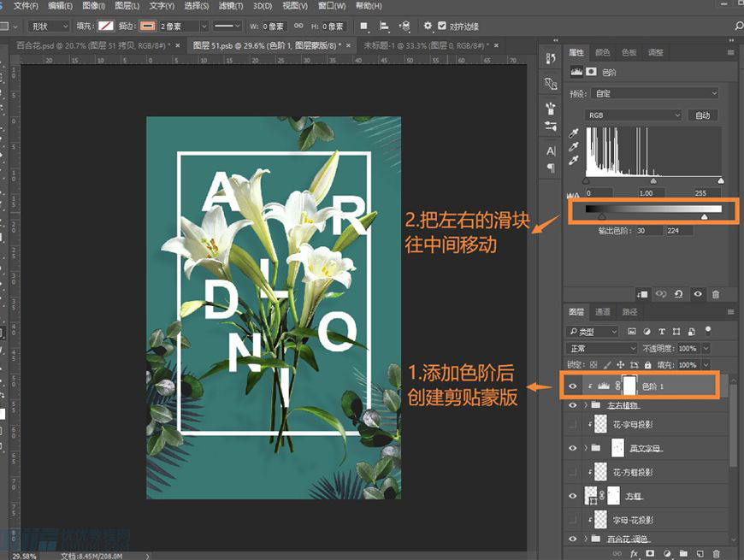Switch to the 通道 tab
This screenshot has width=744, height=560.
pyautogui.click(x=602, y=312)
